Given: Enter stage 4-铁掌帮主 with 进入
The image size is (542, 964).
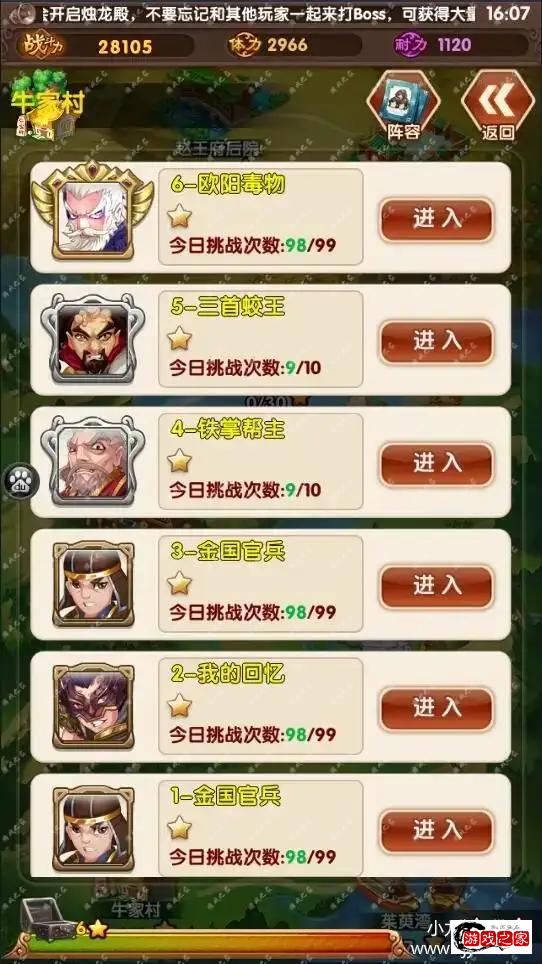Looking at the screenshot, I should (x=436, y=464).
